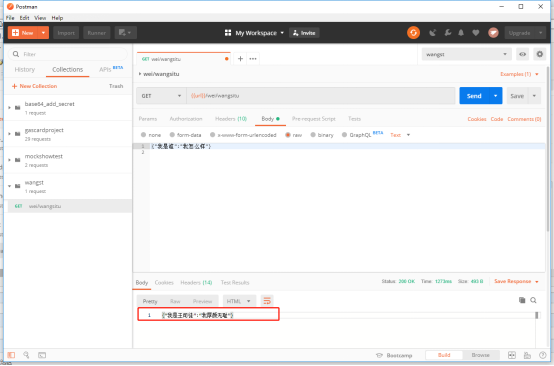This screenshot has width=554, height=366.
Task: Click the environment quick look eye icon
Action: tap(522, 54)
